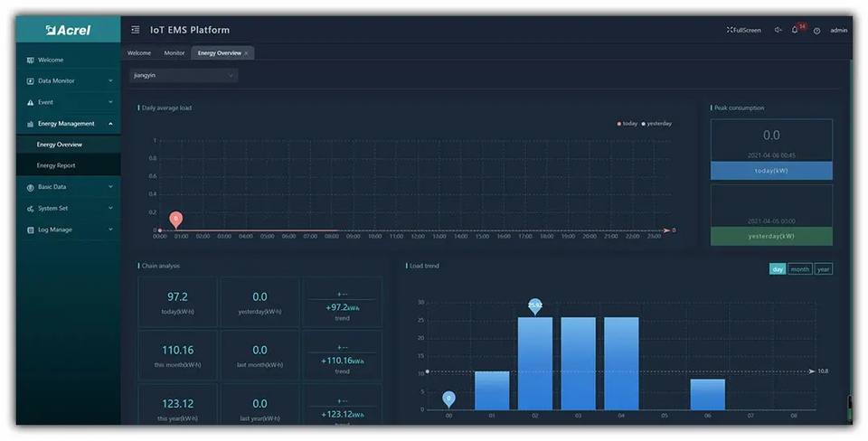The width and height of the screenshot is (868, 441).
Task: Click the 0 marker at hour 00
Action: [x=449, y=399]
